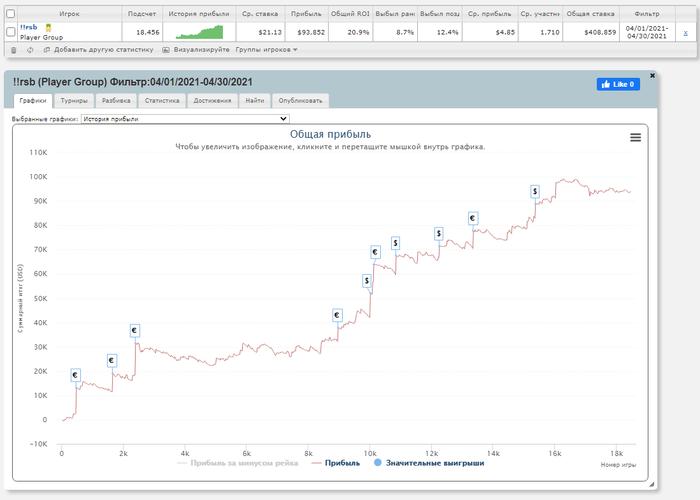Sort by the 'История прибыли' column header

click(199, 14)
